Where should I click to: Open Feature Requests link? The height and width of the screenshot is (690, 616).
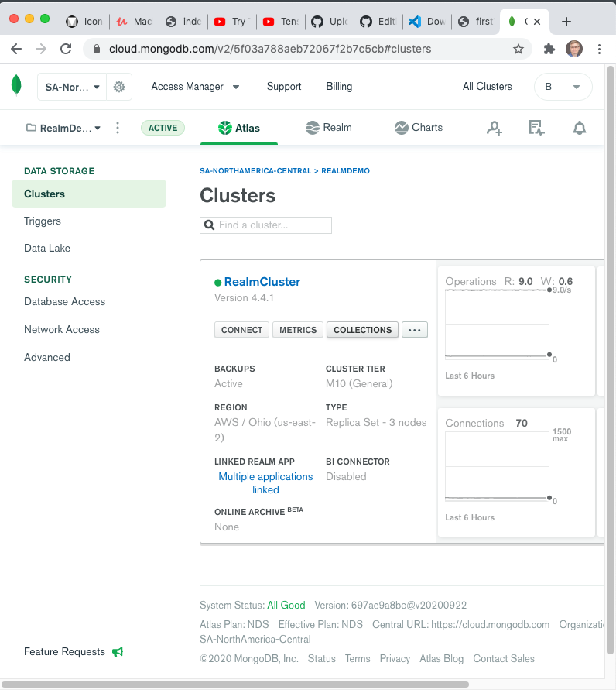[65, 652]
